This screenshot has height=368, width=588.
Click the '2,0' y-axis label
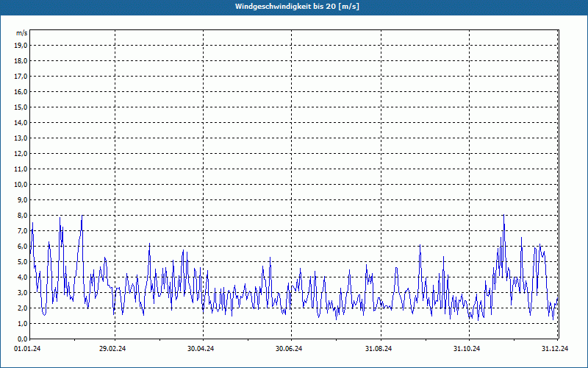(23, 308)
